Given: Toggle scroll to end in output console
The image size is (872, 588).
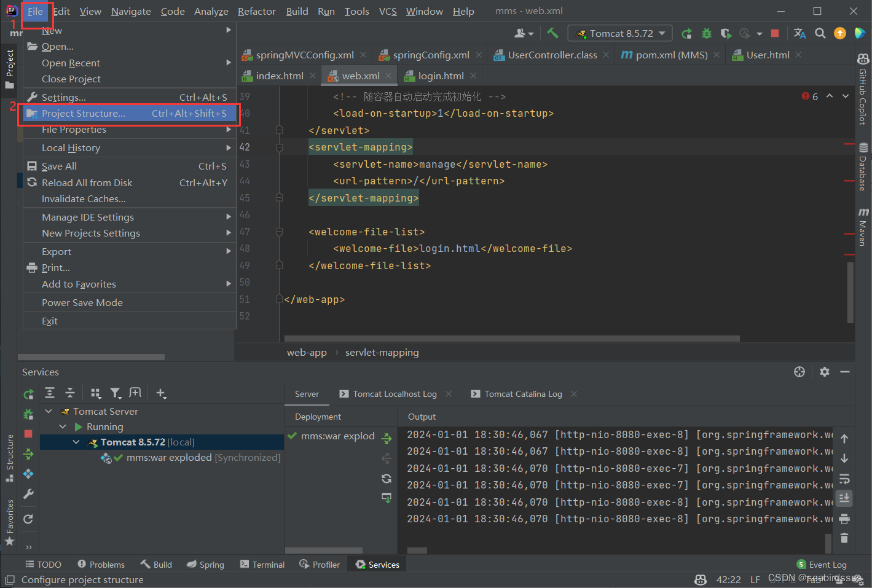Looking at the screenshot, I should click(x=844, y=498).
